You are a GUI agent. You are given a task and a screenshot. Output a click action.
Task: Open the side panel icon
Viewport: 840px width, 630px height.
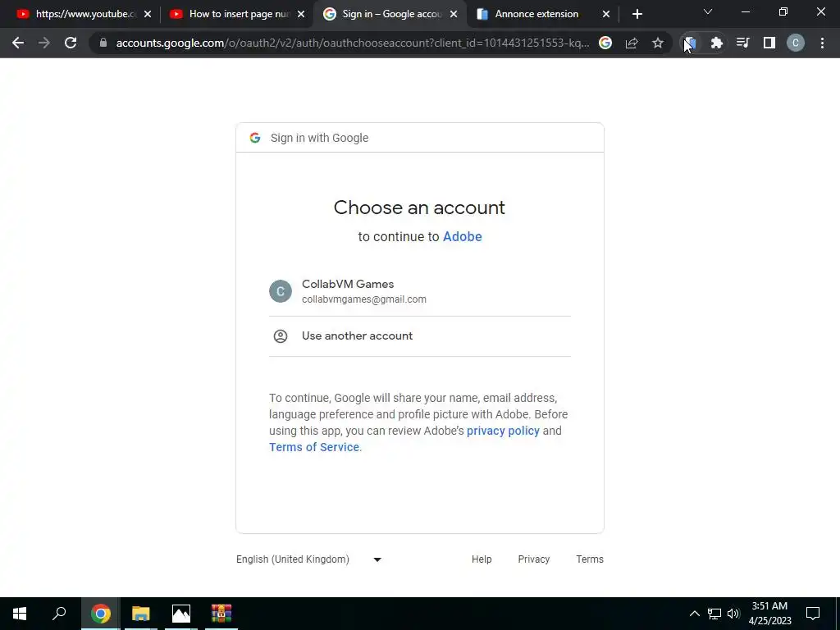tap(769, 43)
